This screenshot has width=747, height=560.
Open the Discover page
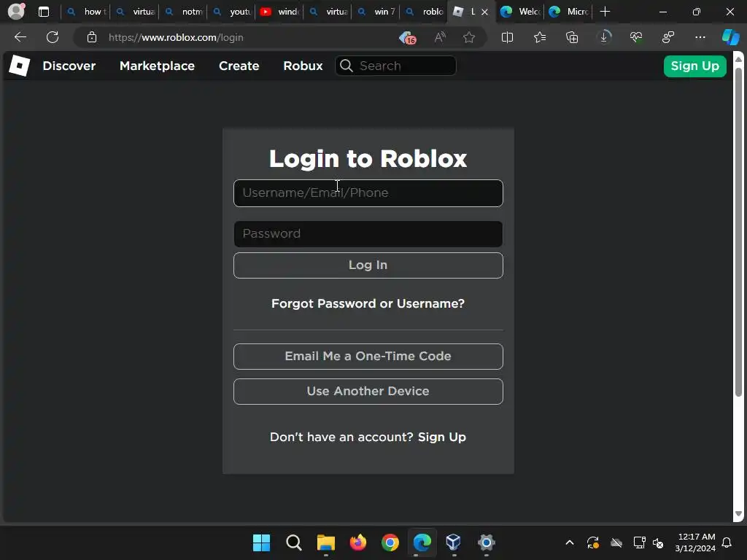click(x=69, y=66)
